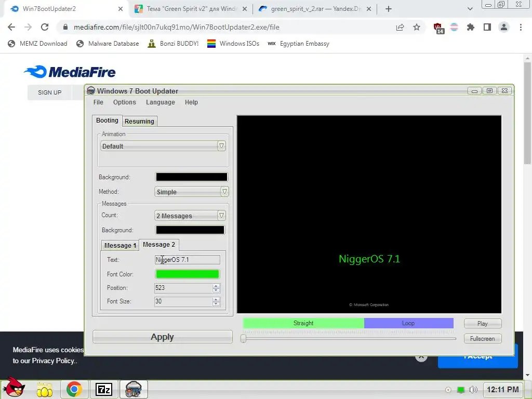Select the Booting tab
The height and width of the screenshot is (399, 532).
point(107,121)
